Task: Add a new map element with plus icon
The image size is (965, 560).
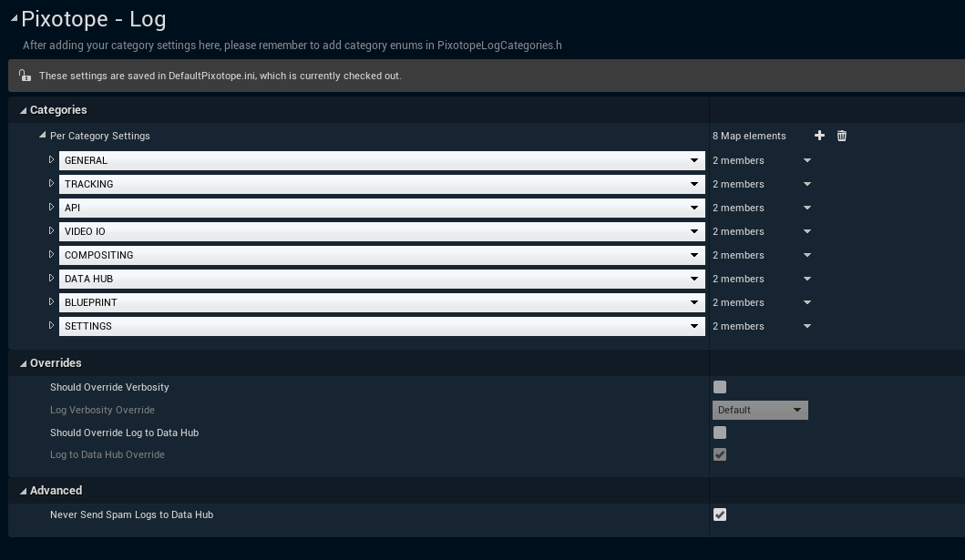Action: 819,136
